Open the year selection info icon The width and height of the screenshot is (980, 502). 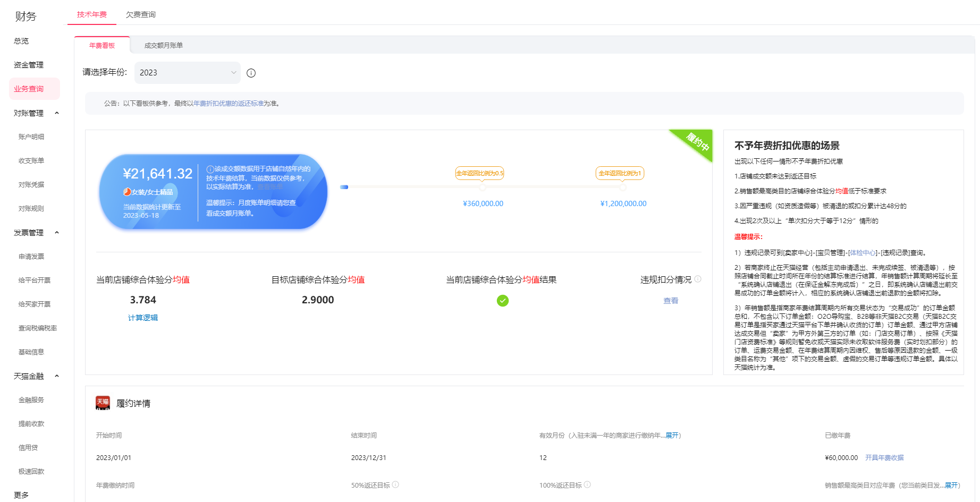(x=251, y=73)
